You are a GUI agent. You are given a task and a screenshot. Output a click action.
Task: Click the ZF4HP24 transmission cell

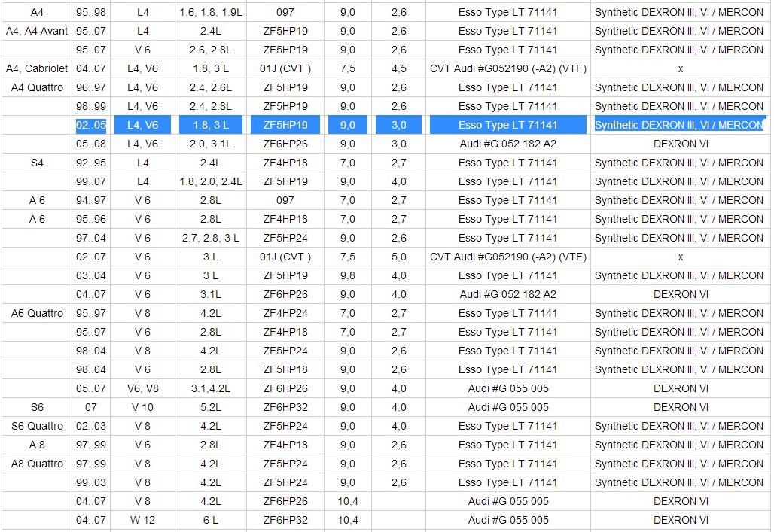[285, 313]
